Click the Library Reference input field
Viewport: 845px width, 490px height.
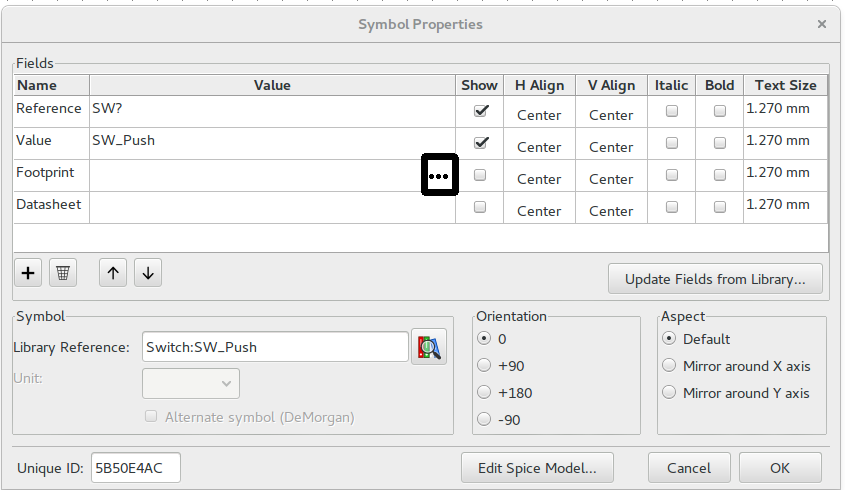pos(275,347)
